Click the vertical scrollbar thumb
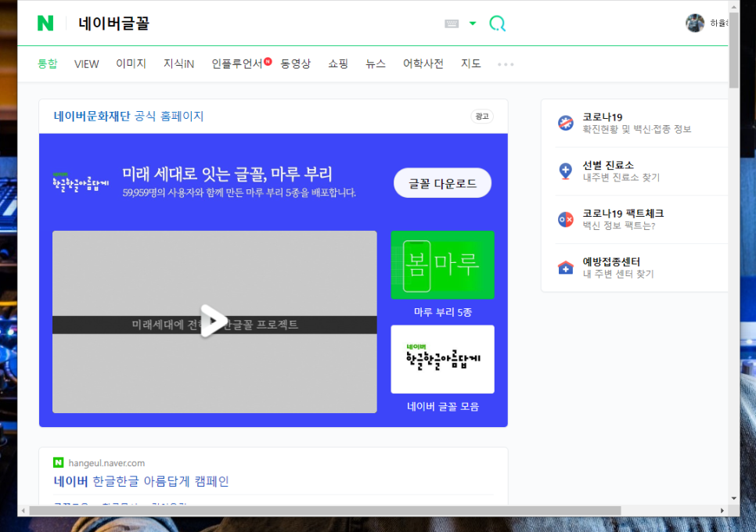 (x=734, y=49)
